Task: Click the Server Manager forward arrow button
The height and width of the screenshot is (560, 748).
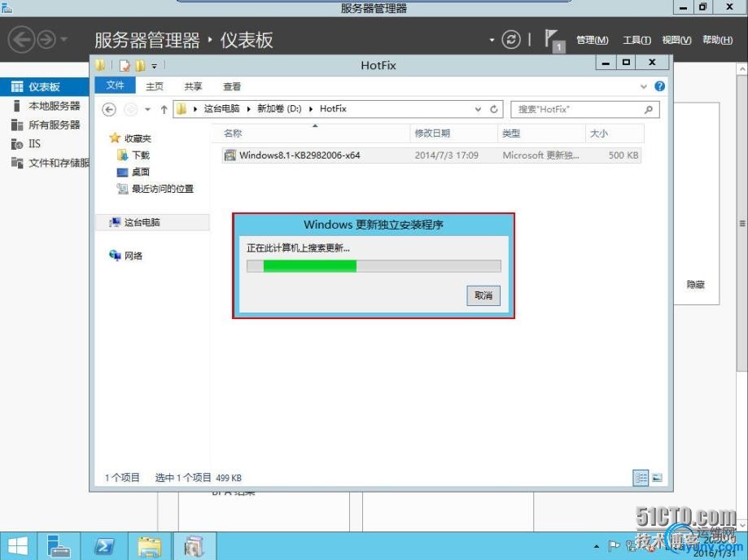Action: click(x=46, y=40)
